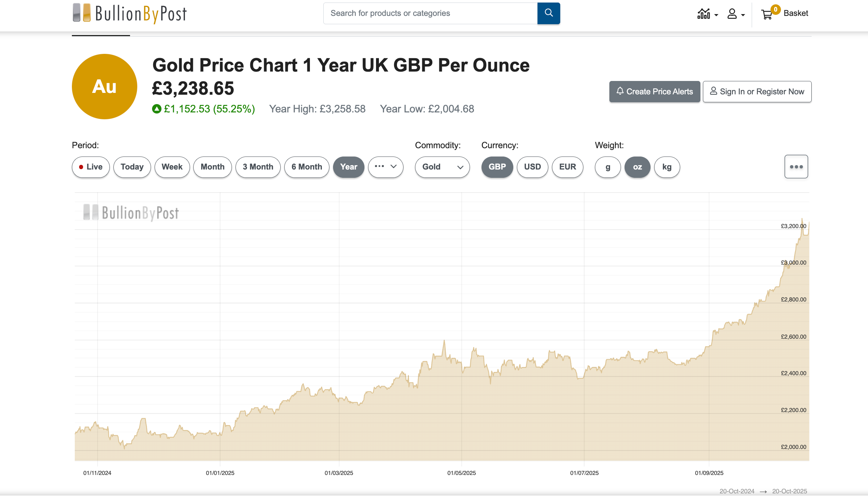Select kg as the weight unit
Image resolution: width=868 pixels, height=497 pixels.
(666, 167)
